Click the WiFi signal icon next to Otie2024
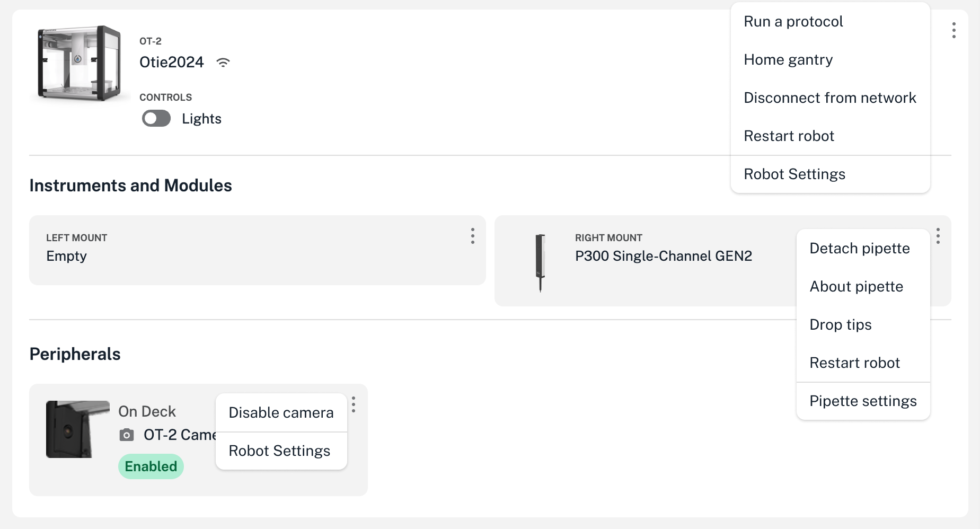This screenshot has height=529, width=980. coord(224,62)
